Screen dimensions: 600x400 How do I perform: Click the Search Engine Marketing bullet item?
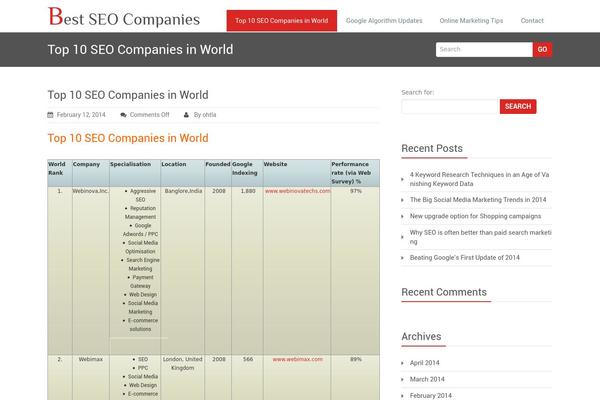pyautogui.click(x=140, y=264)
